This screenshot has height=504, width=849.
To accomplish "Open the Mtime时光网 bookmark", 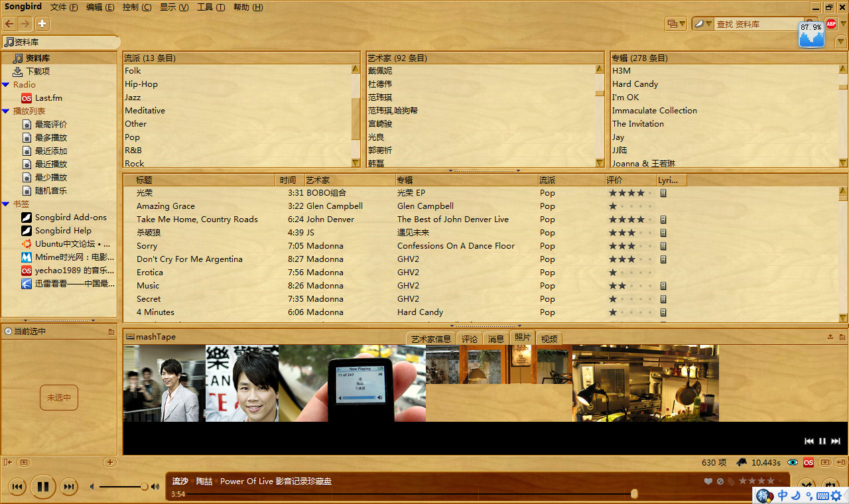I will pyautogui.click(x=74, y=257).
